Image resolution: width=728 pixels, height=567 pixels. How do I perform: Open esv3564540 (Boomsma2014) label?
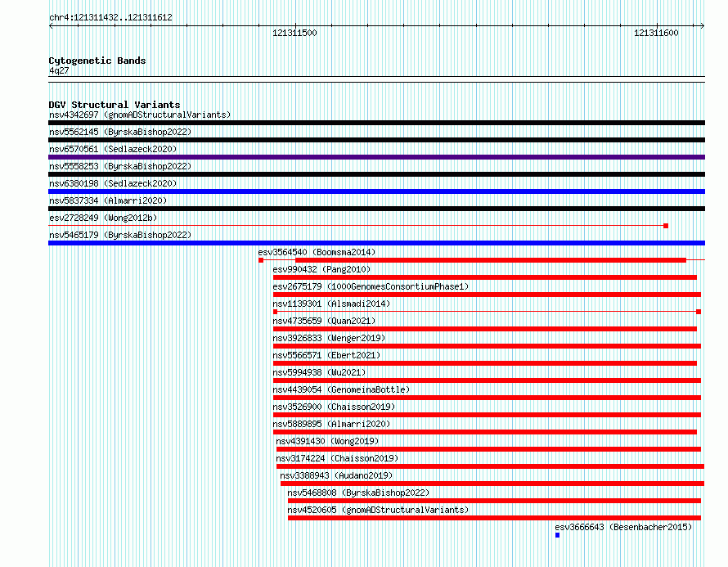[x=317, y=252]
